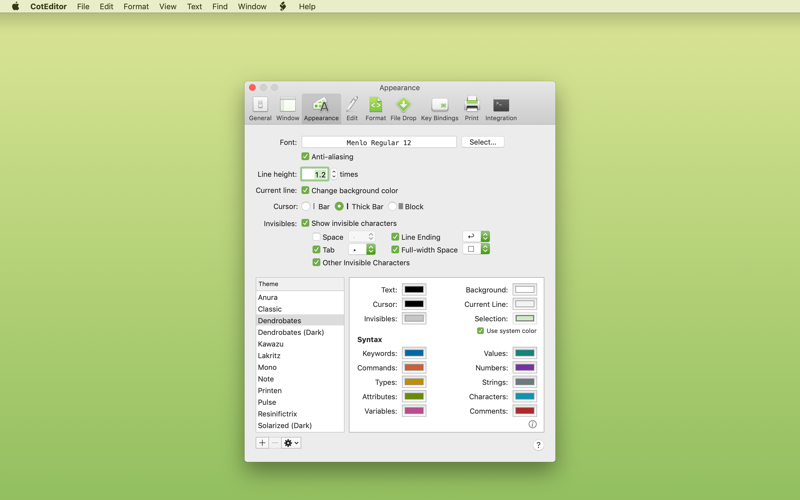Click the line height stepper

tap(334, 174)
